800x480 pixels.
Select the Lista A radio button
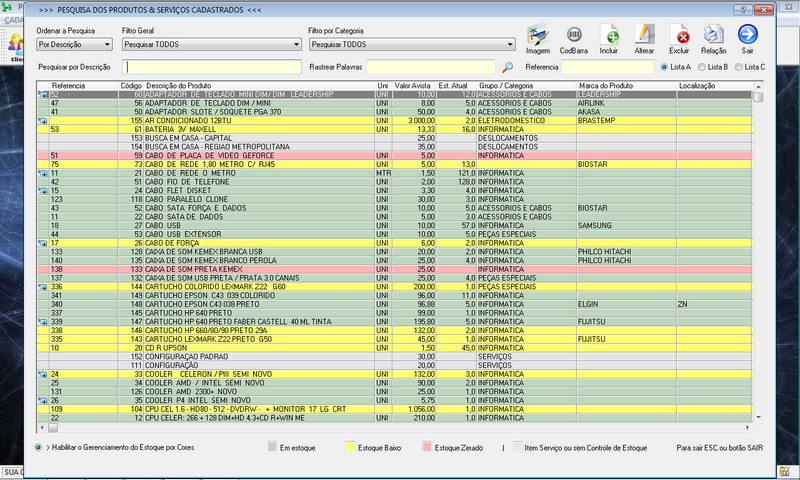664,67
